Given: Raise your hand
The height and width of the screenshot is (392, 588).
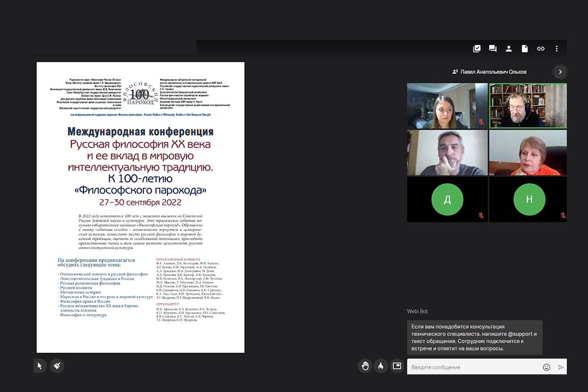Looking at the screenshot, I should 365,366.
